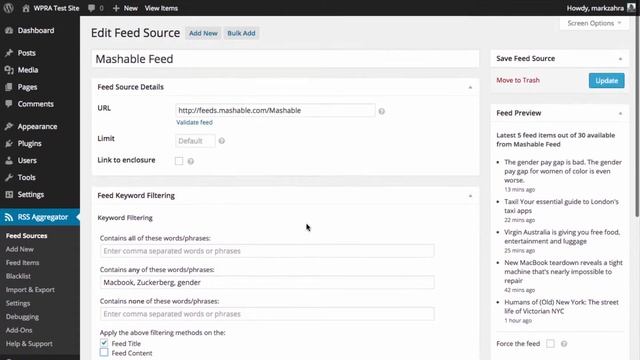Click the WordPress logo icon
640x360 pixels.
coord(8,8)
